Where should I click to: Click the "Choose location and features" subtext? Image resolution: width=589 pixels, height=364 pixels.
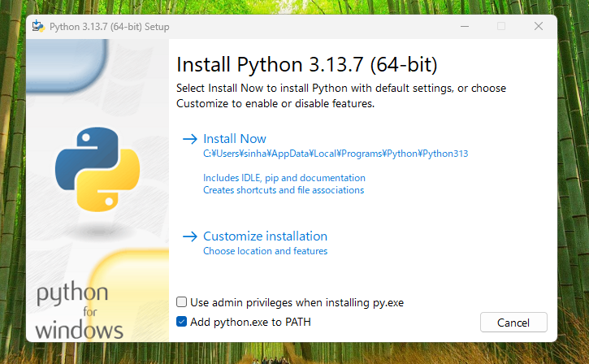click(265, 252)
